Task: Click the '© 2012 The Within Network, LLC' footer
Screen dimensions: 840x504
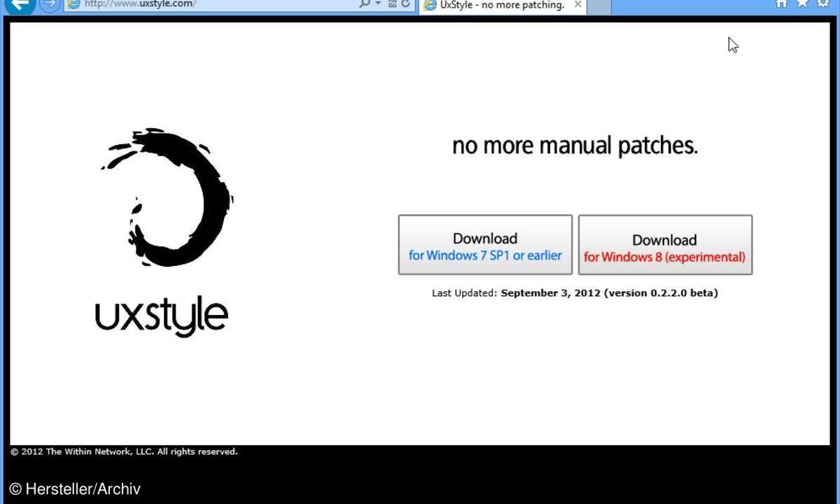Action: click(124, 452)
